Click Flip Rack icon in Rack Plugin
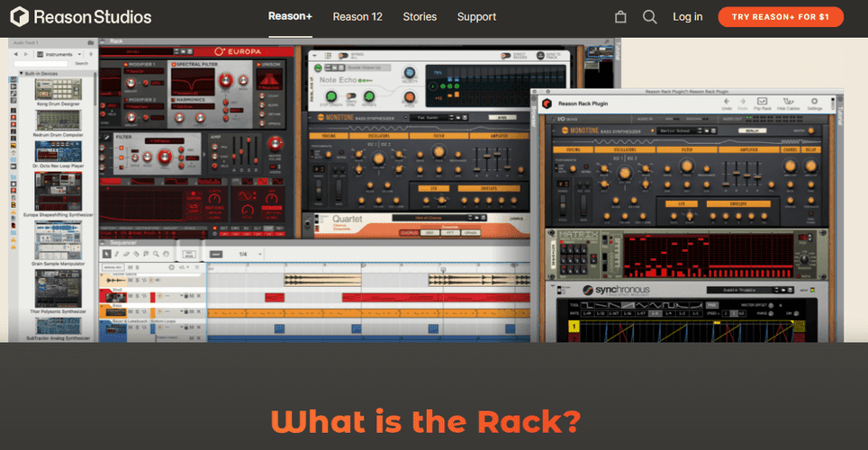This screenshot has width=868, height=450. [763, 103]
